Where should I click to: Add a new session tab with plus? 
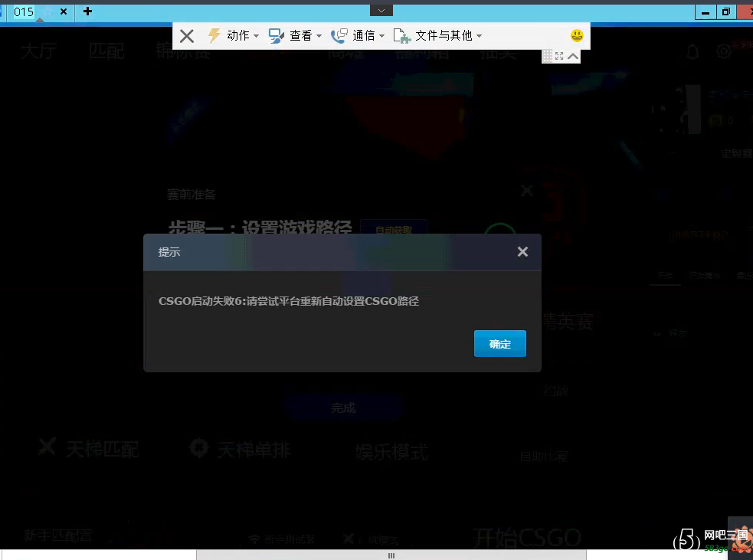tap(87, 11)
